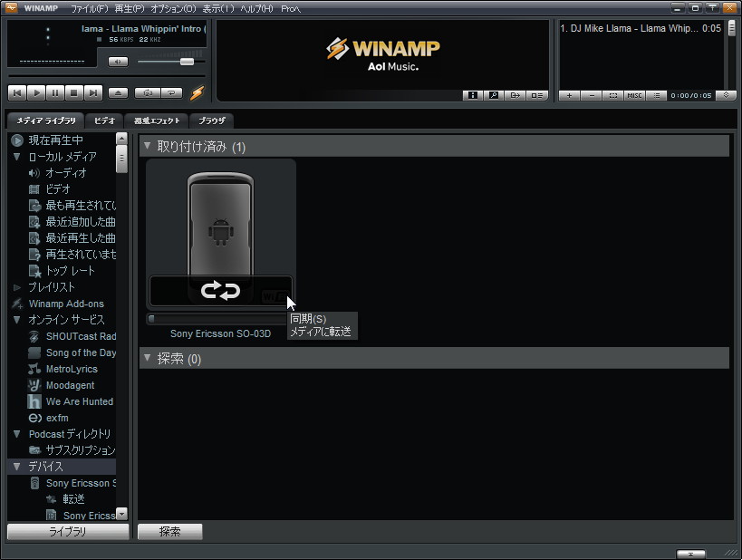The width and height of the screenshot is (742, 560).
Task: Open the ヘルプ(H) menu
Action: [257, 8]
